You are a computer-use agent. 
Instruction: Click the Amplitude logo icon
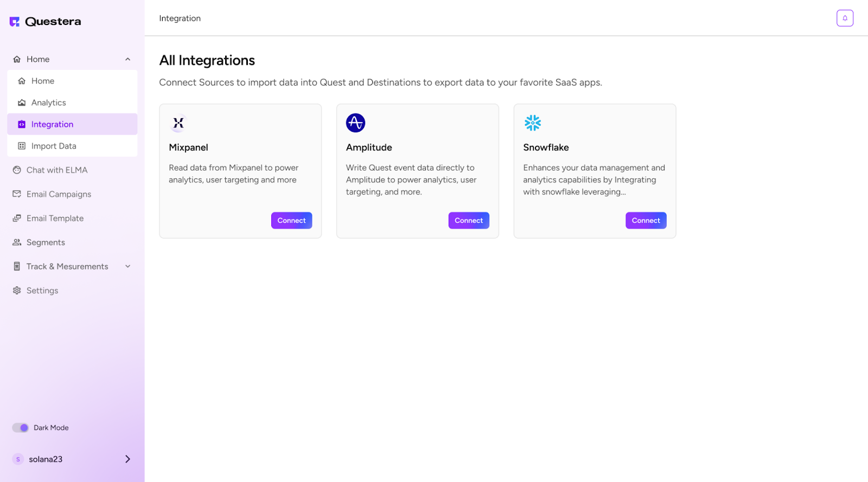pos(355,123)
